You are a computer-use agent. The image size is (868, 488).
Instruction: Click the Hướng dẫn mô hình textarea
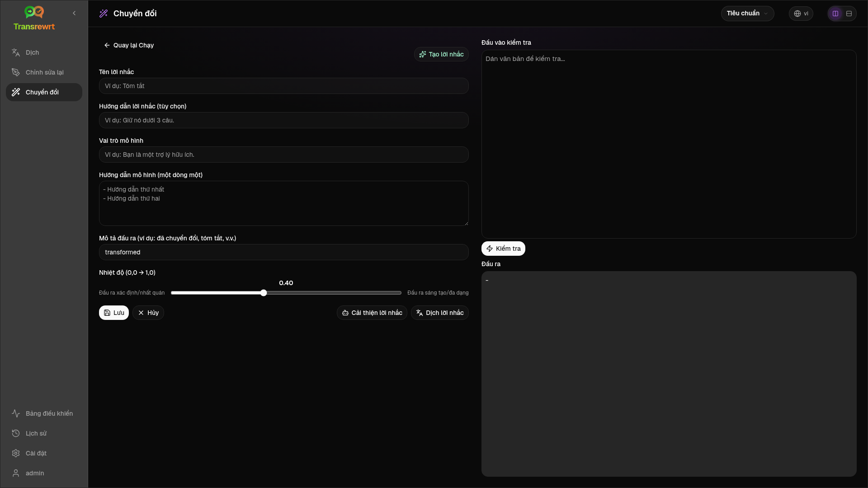pyautogui.click(x=284, y=203)
